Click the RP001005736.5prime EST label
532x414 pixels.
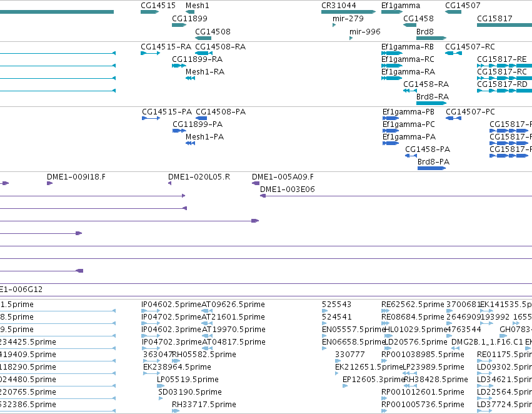tap(423, 405)
